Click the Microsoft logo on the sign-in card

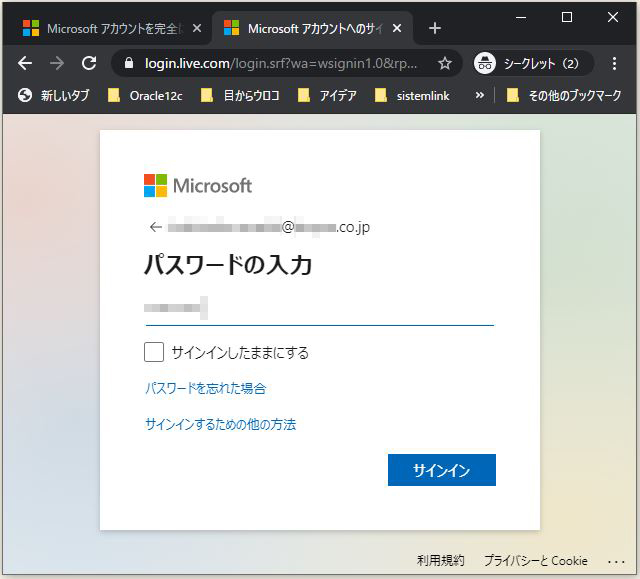[198, 186]
